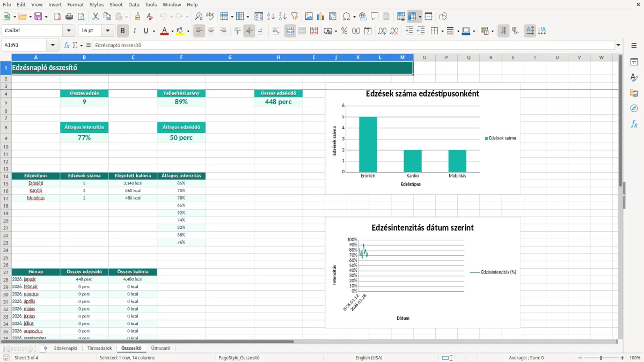The height and width of the screenshot is (362, 644).
Task: Insert comment icon
Action: tap(375, 17)
